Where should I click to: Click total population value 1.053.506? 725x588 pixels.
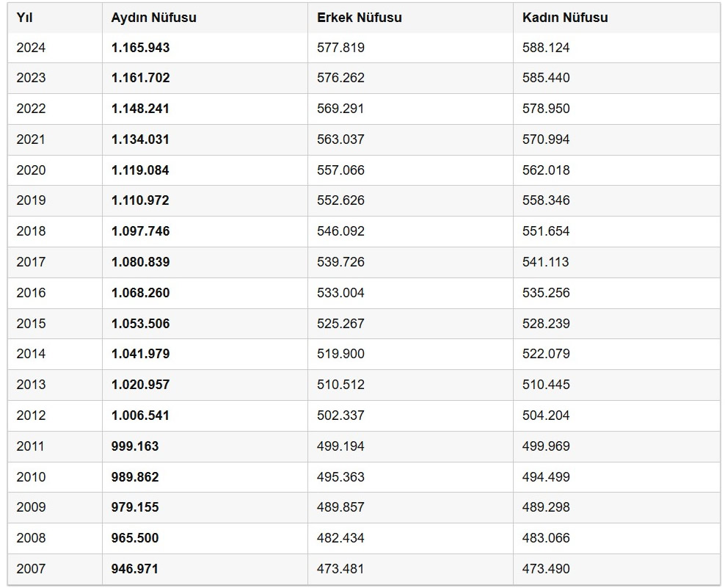pos(140,324)
